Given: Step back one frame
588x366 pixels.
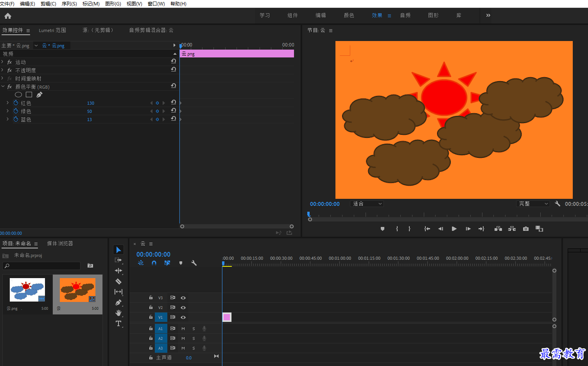Looking at the screenshot, I should click(x=441, y=229).
